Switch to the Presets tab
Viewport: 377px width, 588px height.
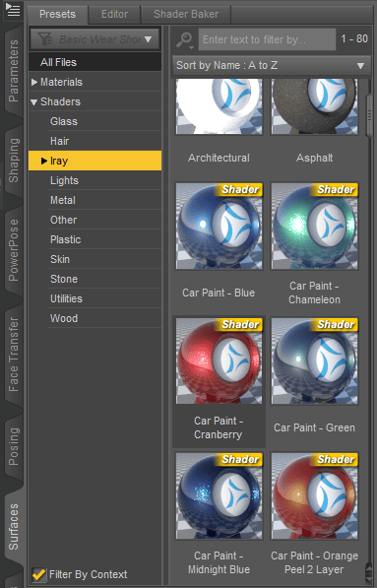pyautogui.click(x=57, y=14)
